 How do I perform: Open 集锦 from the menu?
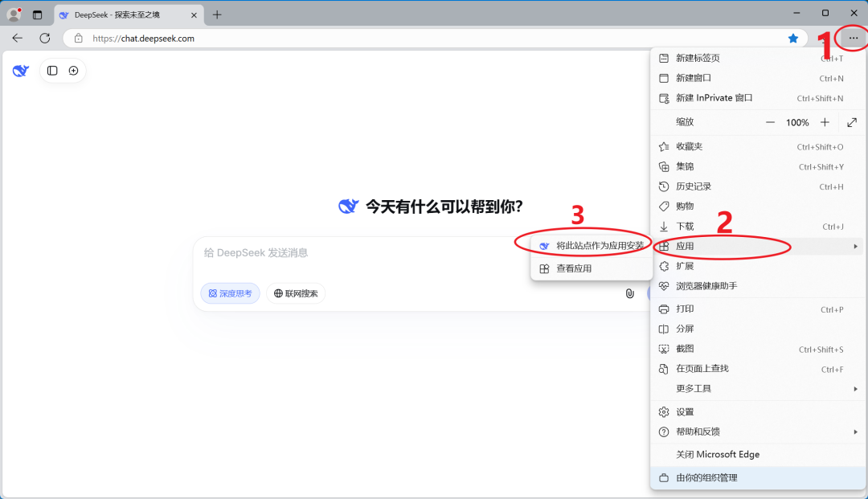click(757, 166)
